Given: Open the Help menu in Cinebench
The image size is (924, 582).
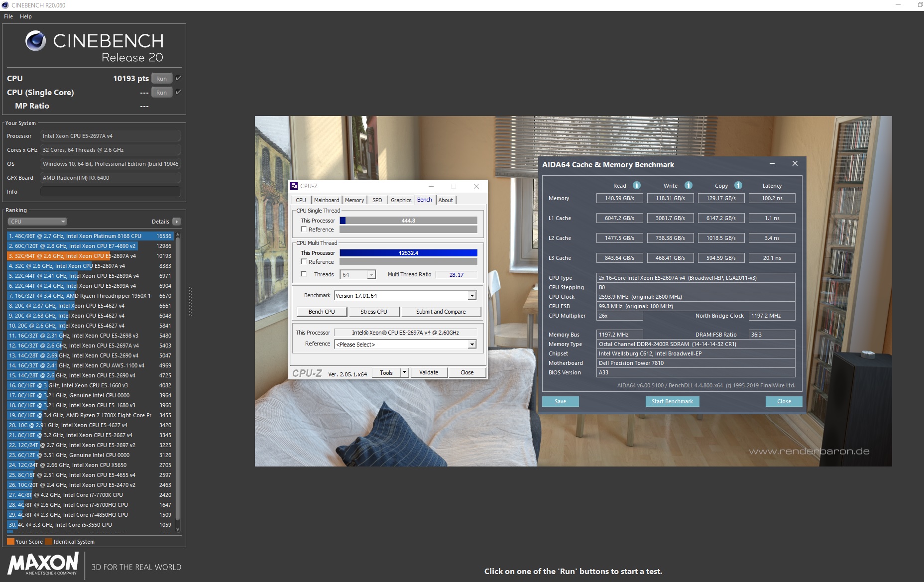Looking at the screenshot, I should (26, 16).
